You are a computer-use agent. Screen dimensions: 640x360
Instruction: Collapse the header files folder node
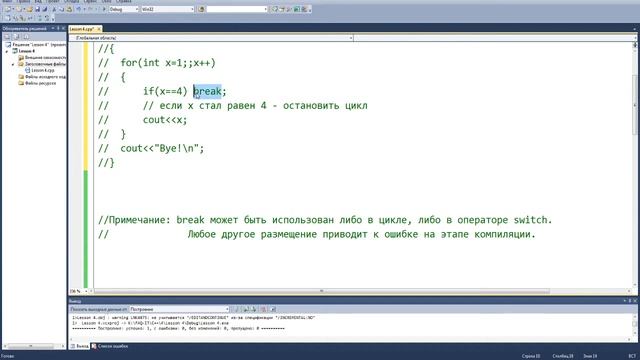pyautogui.click(x=13, y=64)
